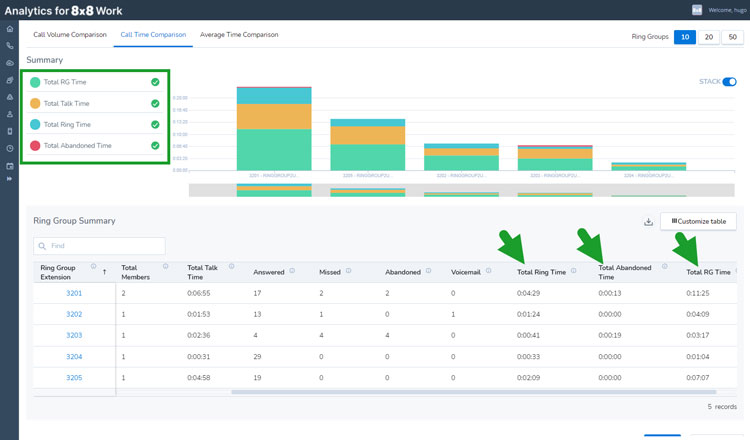This screenshot has width=750, height=440.
Task: Toggle the STACK switch off
Action: click(x=729, y=82)
